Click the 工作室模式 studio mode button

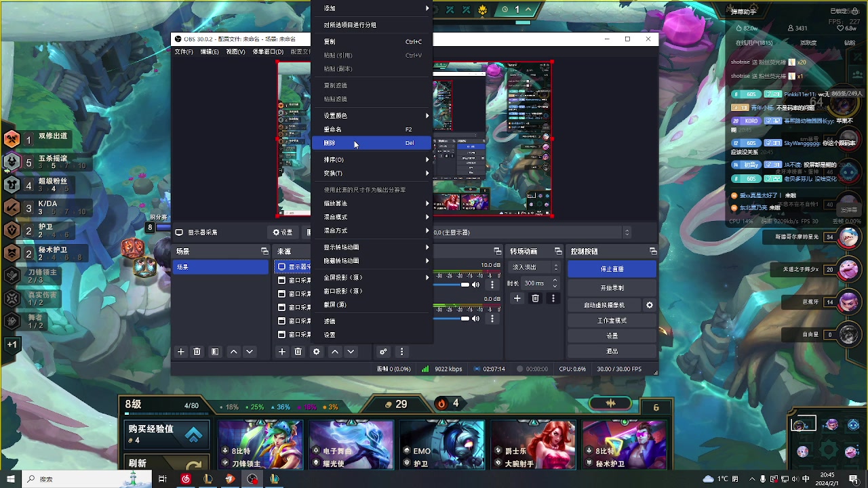tap(612, 321)
